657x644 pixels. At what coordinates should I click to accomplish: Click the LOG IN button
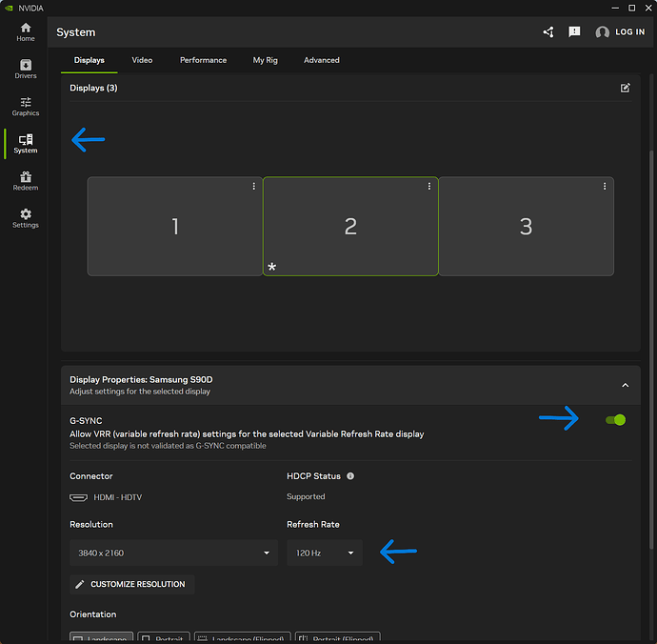click(629, 32)
